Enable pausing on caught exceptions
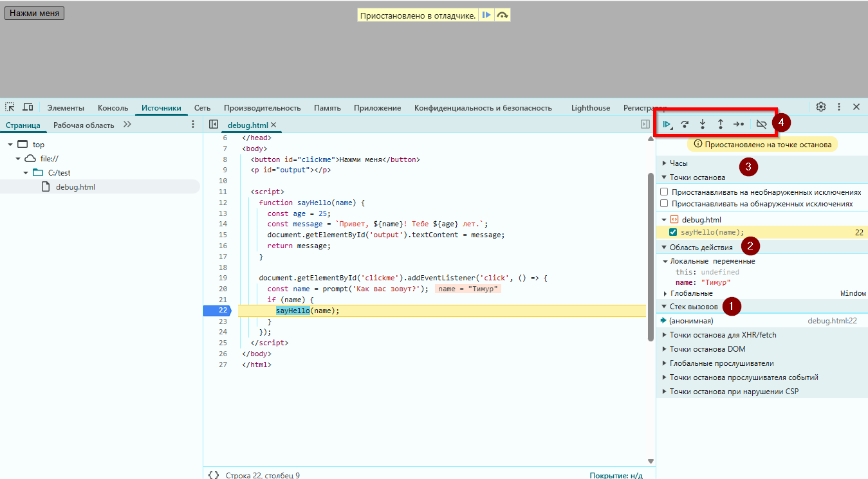 [664, 204]
